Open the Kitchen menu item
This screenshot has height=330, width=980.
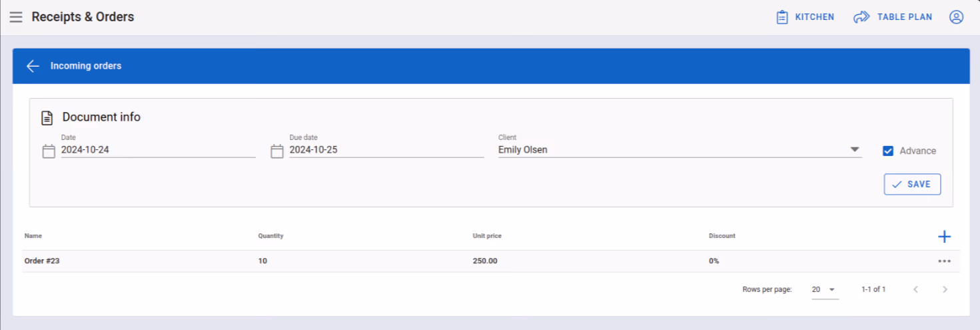coord(805,17)
